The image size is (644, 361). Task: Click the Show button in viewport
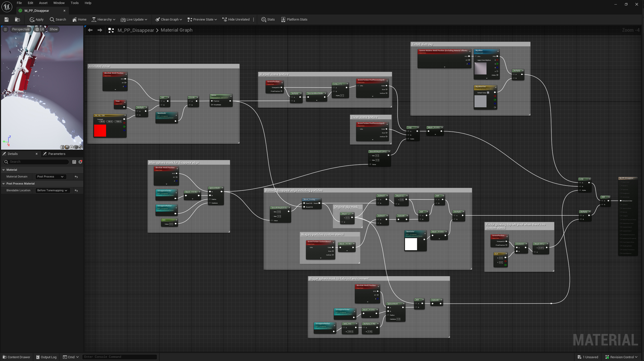click(x=53, y=29)
